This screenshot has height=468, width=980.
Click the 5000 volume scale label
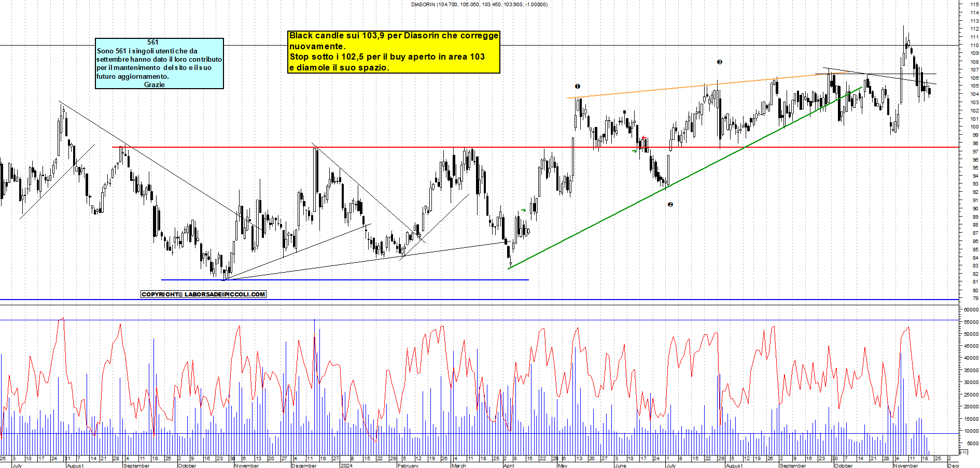point(972,444)
